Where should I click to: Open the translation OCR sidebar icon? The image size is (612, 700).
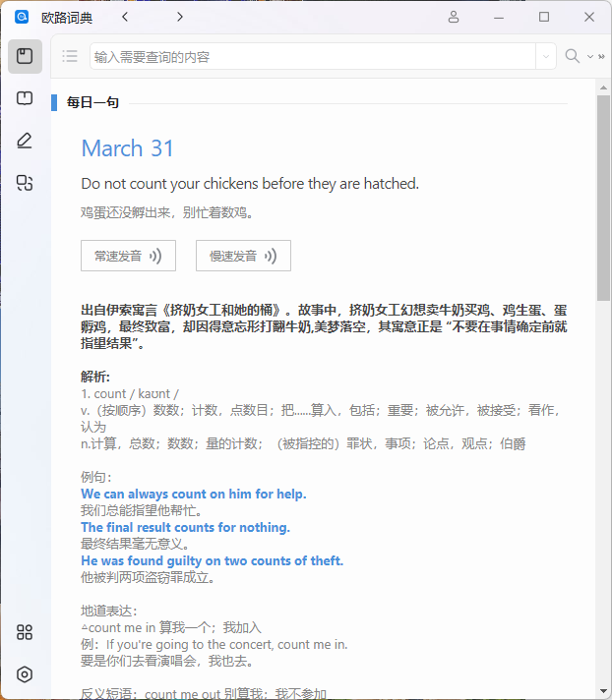[25, 183]
